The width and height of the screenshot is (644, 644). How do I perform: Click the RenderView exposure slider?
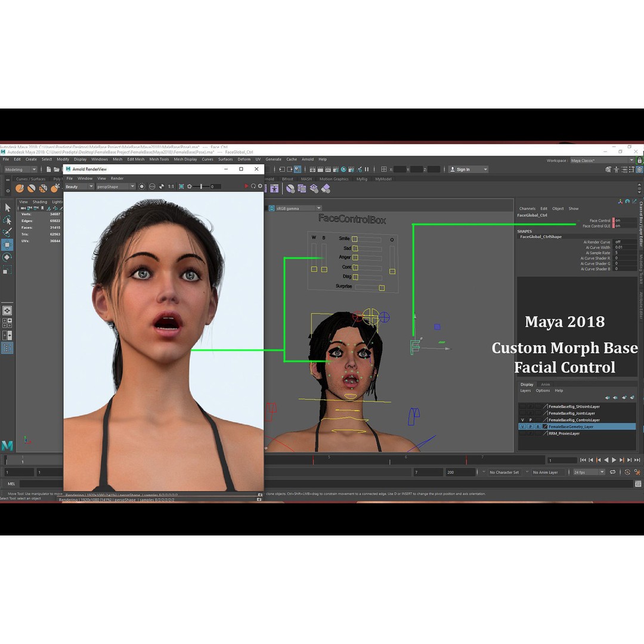201,187
